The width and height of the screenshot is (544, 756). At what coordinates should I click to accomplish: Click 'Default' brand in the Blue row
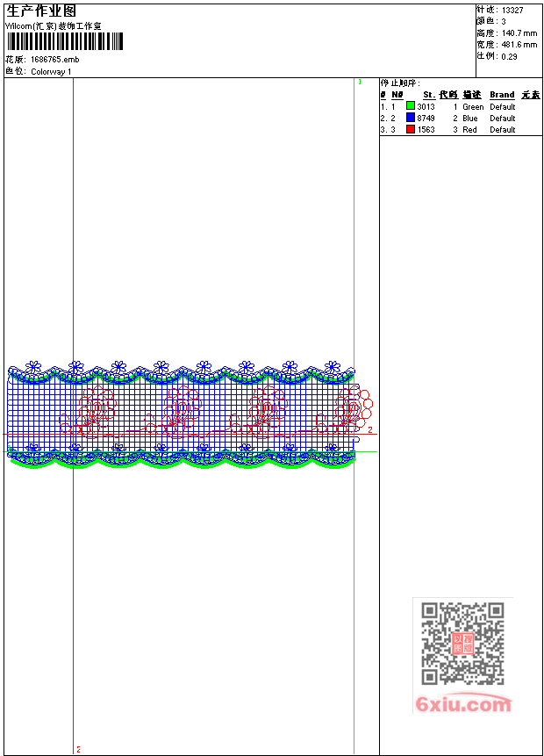click(503, 119)
